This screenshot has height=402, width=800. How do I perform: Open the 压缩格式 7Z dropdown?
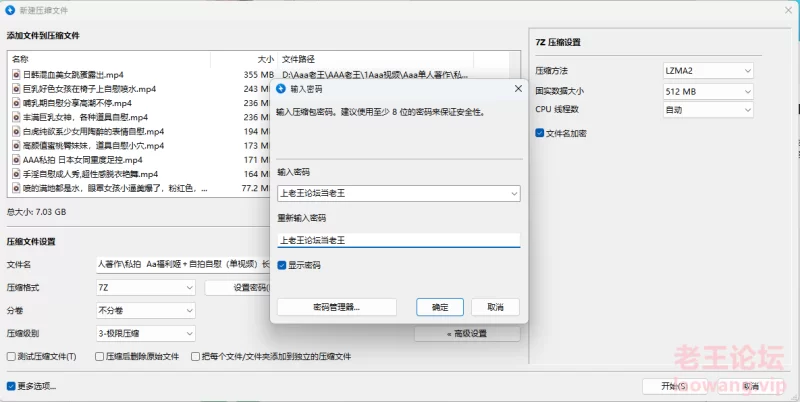tap(145, 288)
